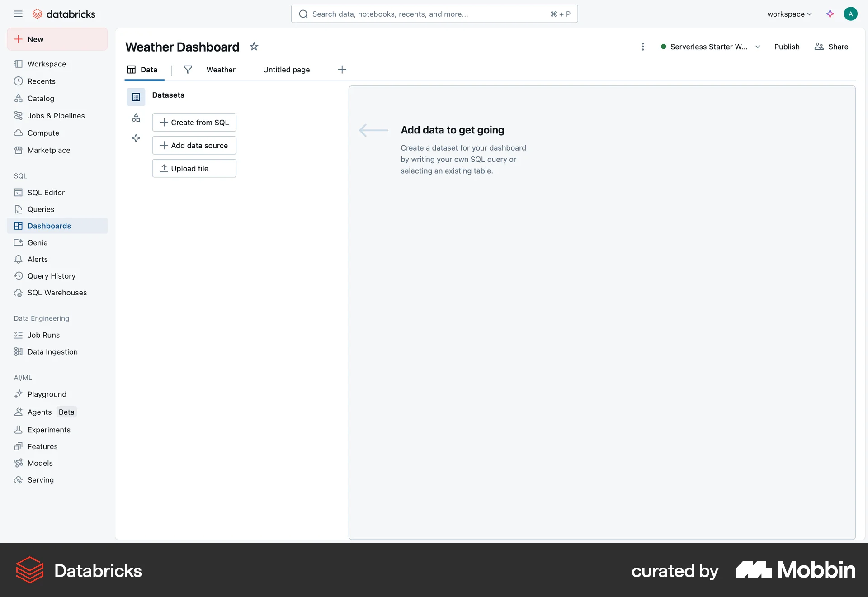
Task: Click the Genie sidebar icon
Action: point(19,242)
